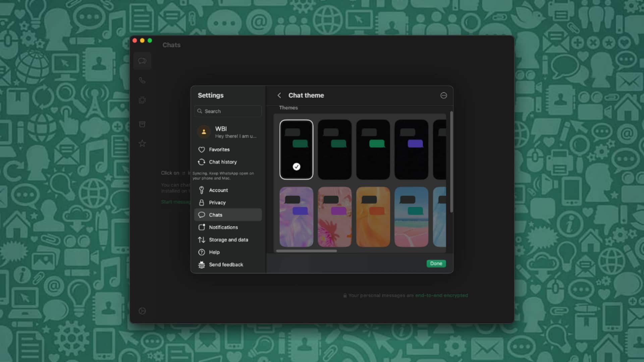Open the Account settings section

pyautogui.click(x=218, y=190)
